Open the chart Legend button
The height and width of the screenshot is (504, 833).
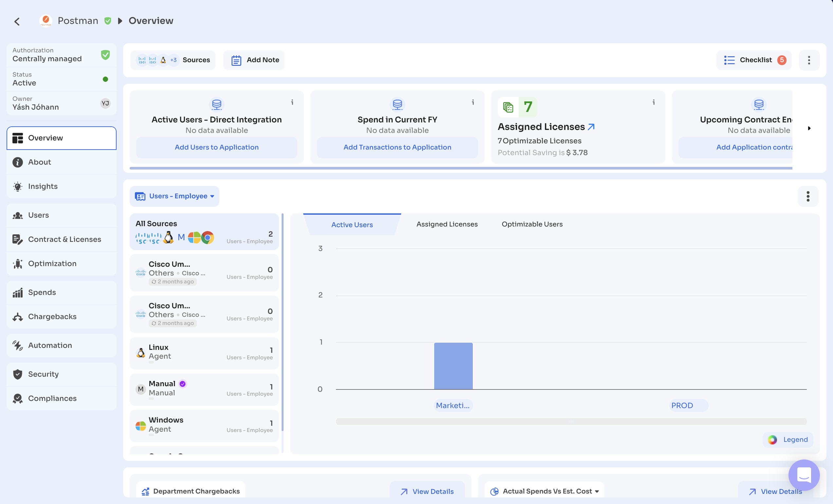coord(788,440)
